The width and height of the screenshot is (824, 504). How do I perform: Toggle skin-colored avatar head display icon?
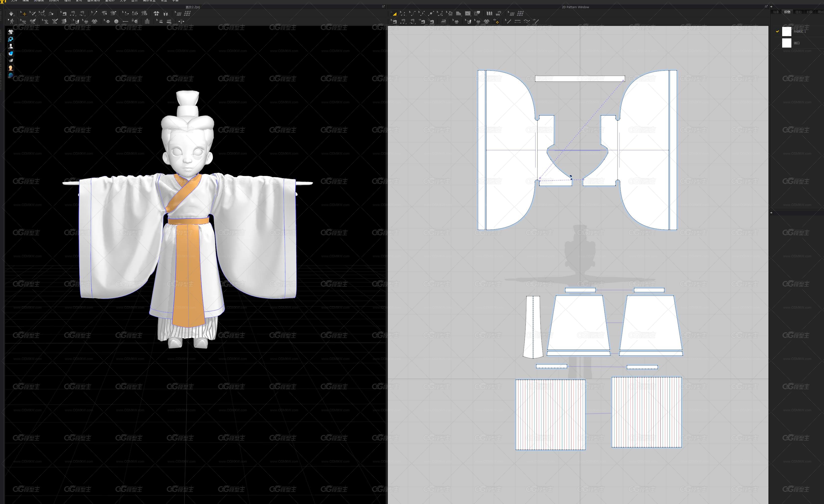(11, 68)
